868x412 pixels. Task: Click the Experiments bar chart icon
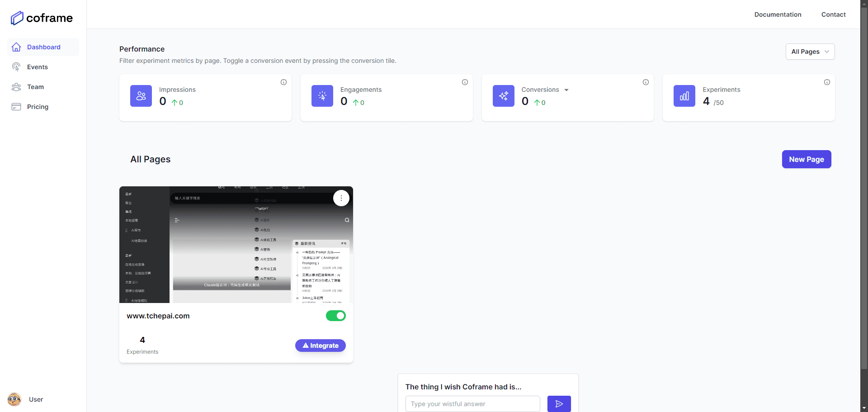684,96
